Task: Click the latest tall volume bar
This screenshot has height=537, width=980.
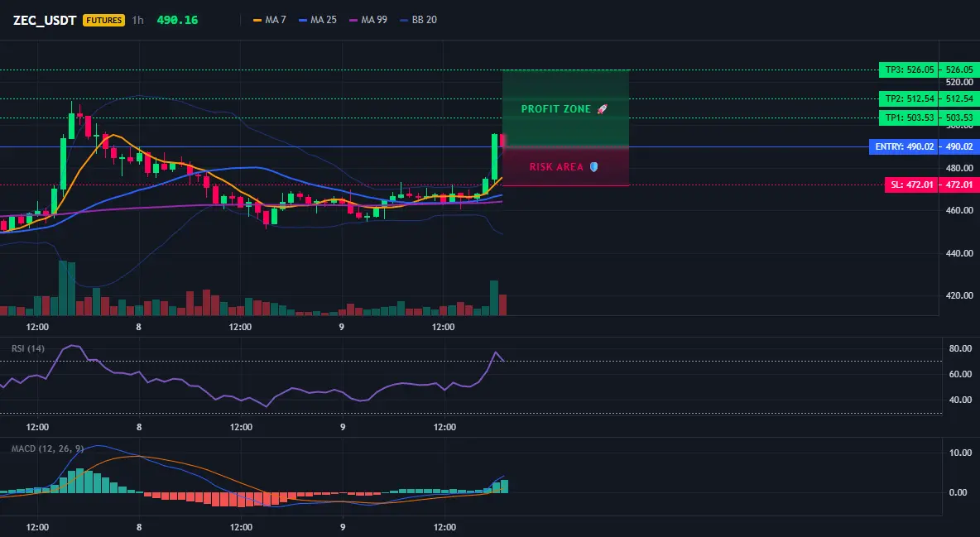Action: click(494, 298)
